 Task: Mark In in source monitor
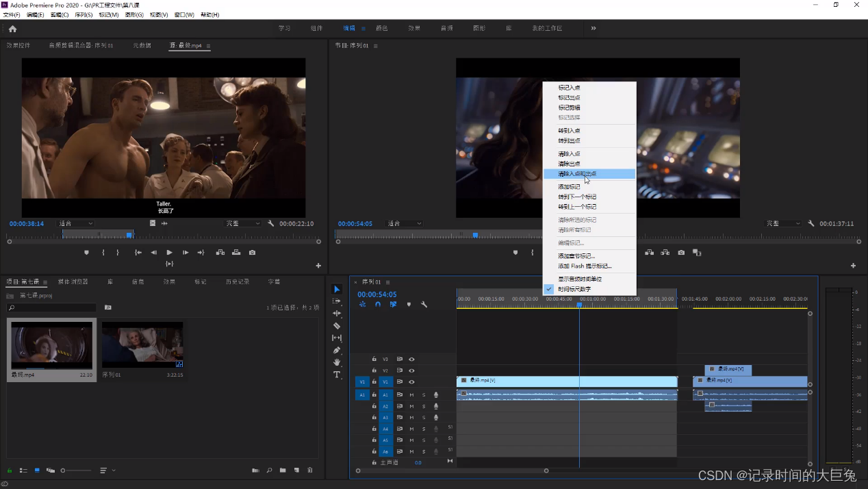click(103, 253)
